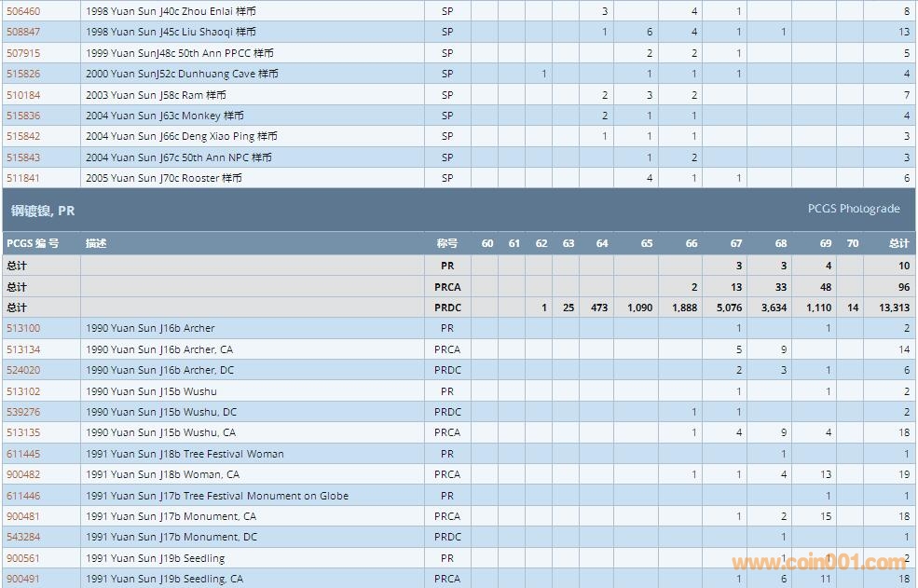Open coin entry 515826 Dunhuang Cave
This screenshot has width=918, height=588.
tap(23, 74)
